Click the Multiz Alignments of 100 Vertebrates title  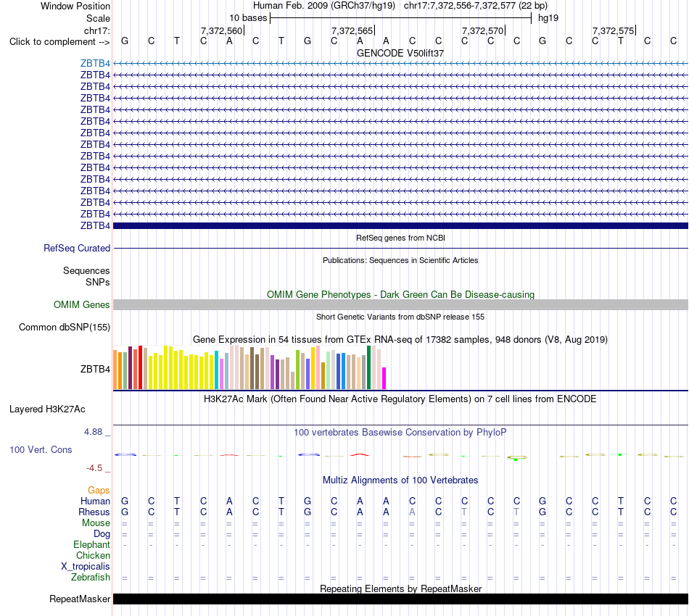point(400,480)
